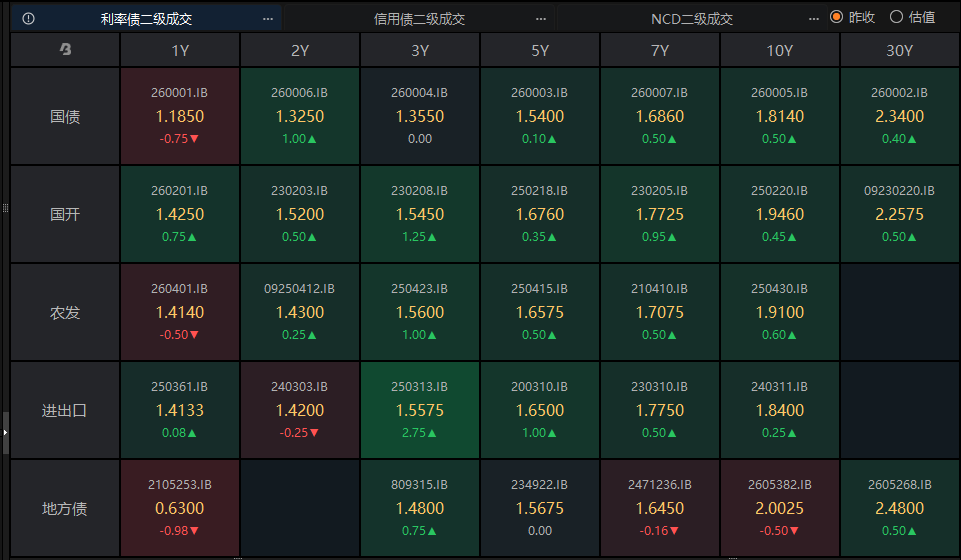Click the up arrow in 国债 2Y cell

313,139
